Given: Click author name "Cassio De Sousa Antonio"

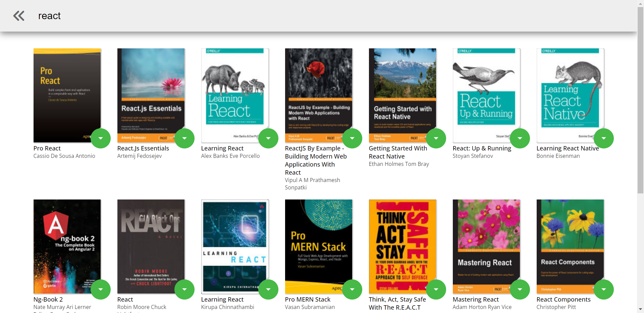Looking at the screenshot, I should pyautogui.click(x=64, y=156).
